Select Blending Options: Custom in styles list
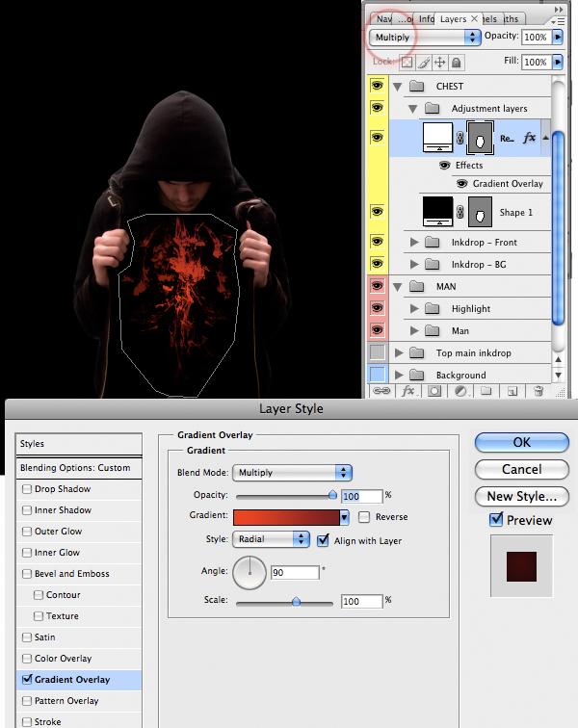 pyautogui.click(x=74, y=468)
